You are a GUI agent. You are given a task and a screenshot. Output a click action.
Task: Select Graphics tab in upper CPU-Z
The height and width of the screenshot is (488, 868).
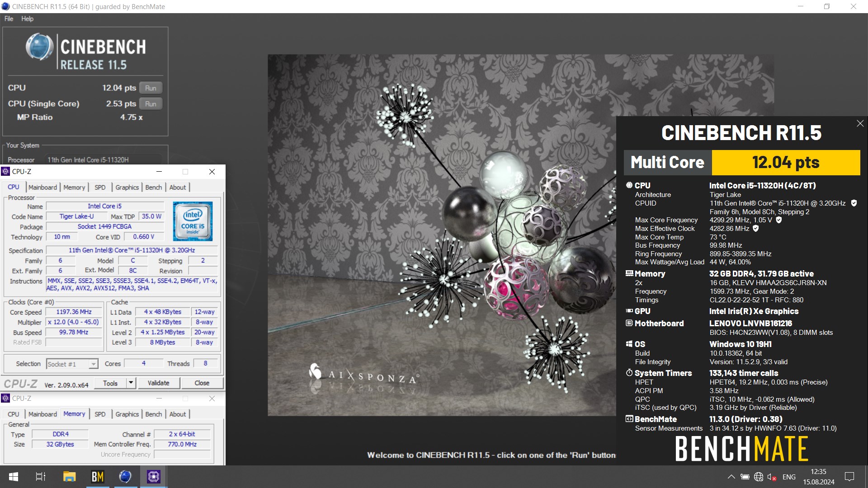tap(127, 187)
